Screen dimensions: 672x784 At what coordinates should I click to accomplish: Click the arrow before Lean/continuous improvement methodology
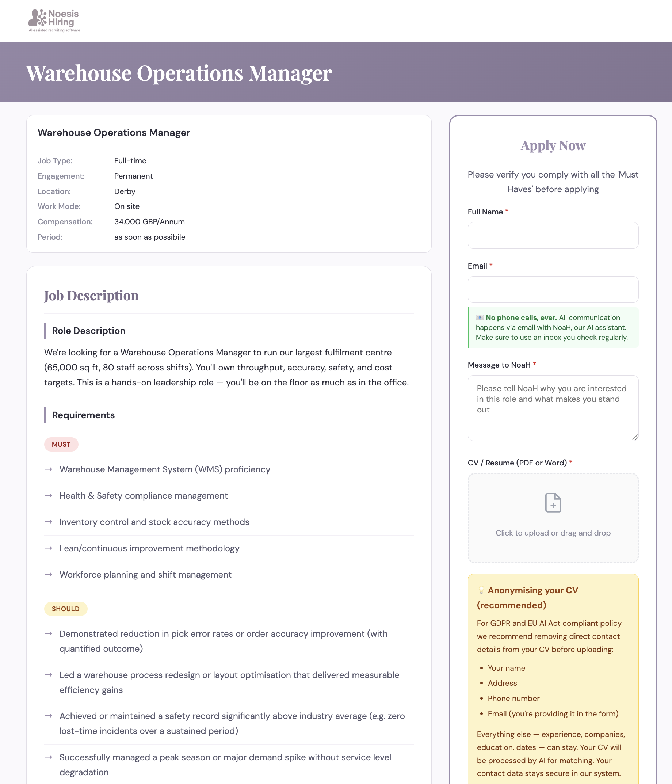click(x=49, y=548)
